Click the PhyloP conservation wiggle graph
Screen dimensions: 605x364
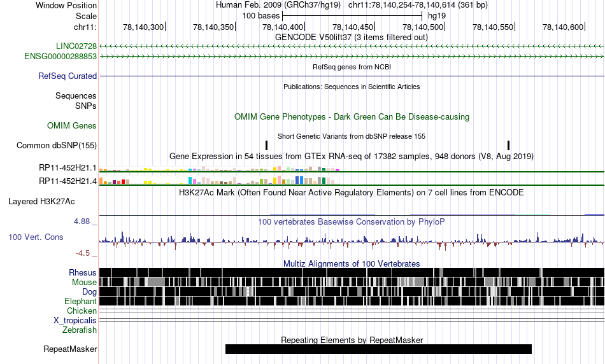pos(352,241)
